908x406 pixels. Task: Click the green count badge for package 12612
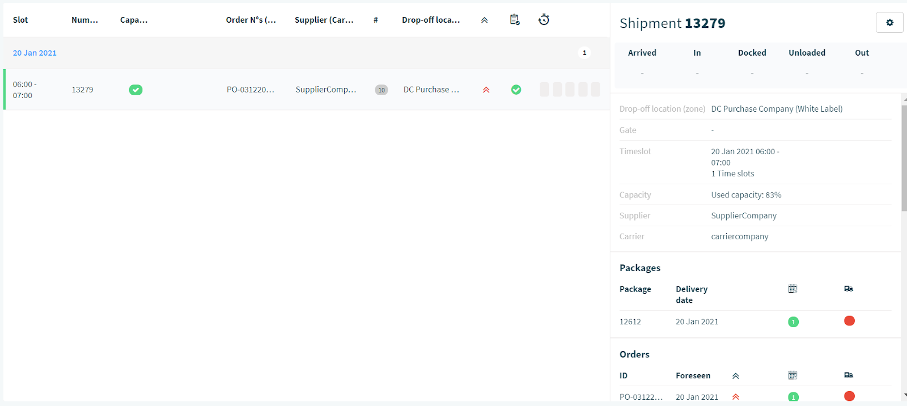pos(793,321)
